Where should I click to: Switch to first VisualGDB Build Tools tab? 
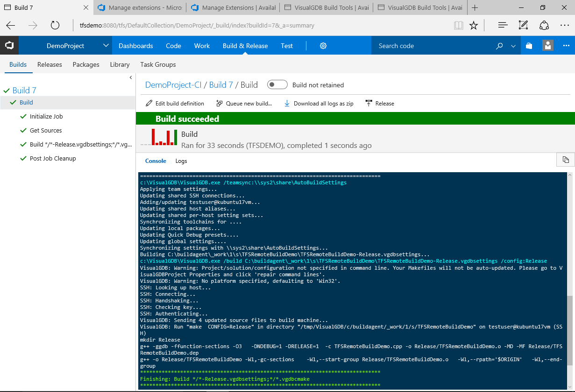click(x=326, y=8)
